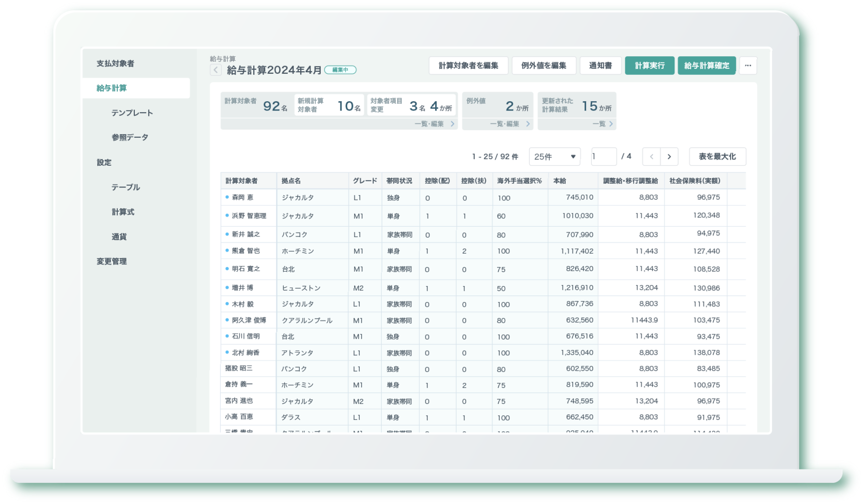This screenshot has height=504, width=864.
Task: Open 参照データ in sidebar
Action: coord(130,137)
